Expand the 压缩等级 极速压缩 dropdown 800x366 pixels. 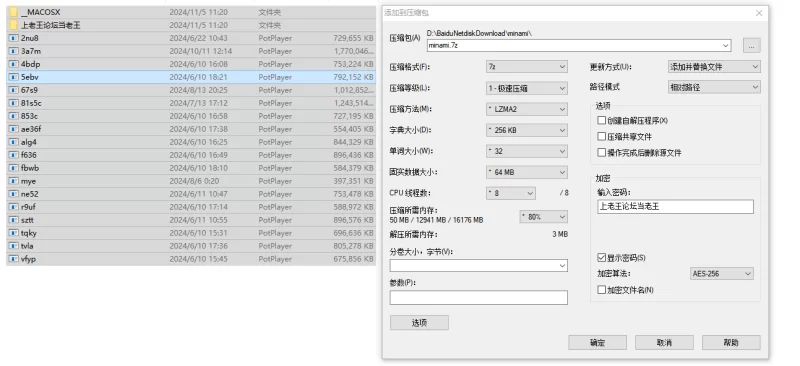click(527, 88)
